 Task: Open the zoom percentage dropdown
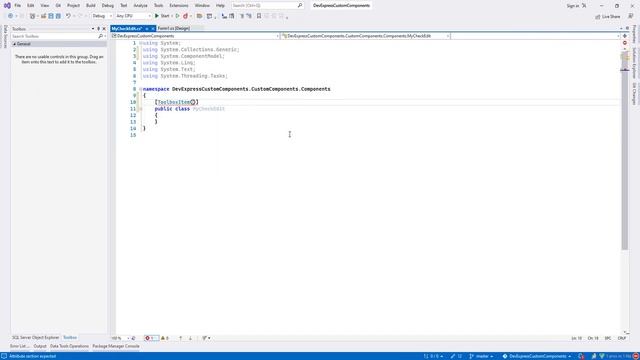tap(120, 338)
